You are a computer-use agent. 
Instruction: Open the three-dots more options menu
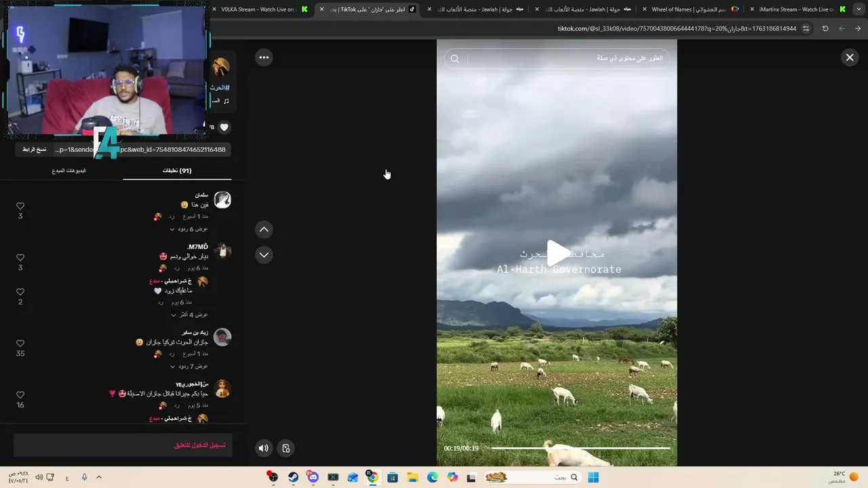point(264,58)
